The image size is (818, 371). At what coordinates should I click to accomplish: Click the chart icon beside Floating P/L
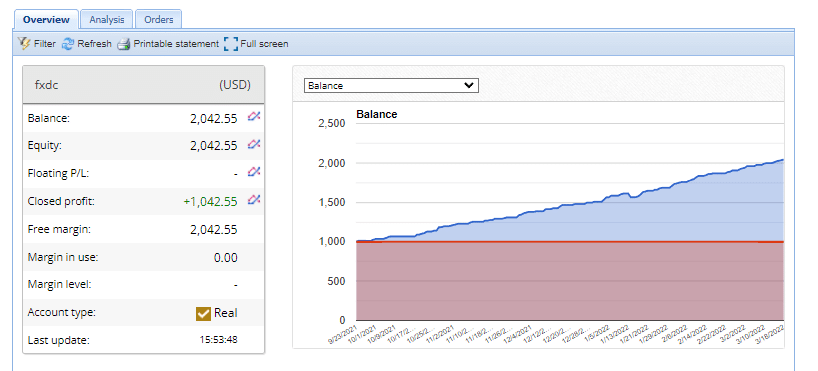coord(254,172)
